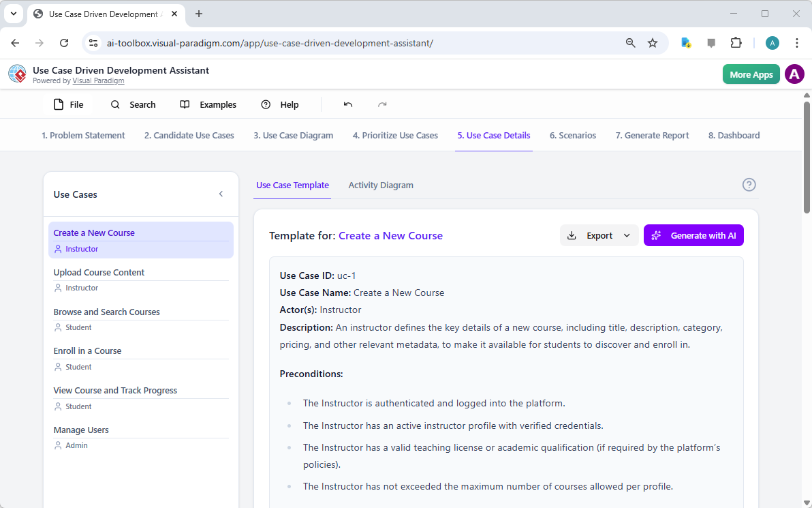
Task: Go to the 6. Scenarios step
Action: click(572, 135)
